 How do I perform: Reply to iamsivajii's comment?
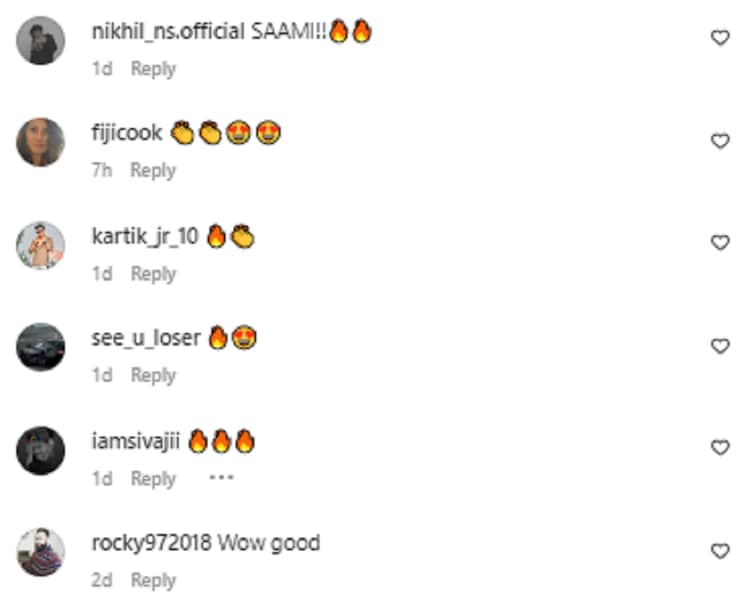click(154, 478)
